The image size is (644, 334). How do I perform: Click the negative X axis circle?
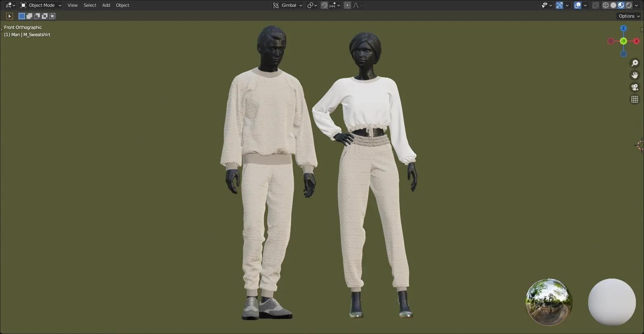611,41
